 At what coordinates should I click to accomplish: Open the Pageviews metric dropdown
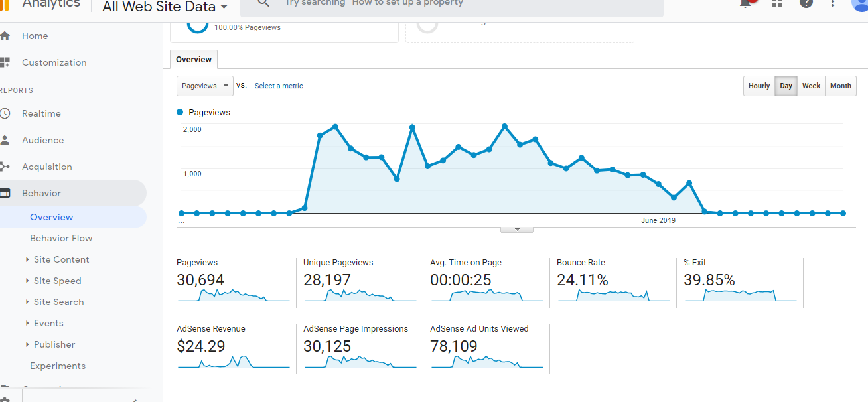pyautogui.click(x=205, y=86)
